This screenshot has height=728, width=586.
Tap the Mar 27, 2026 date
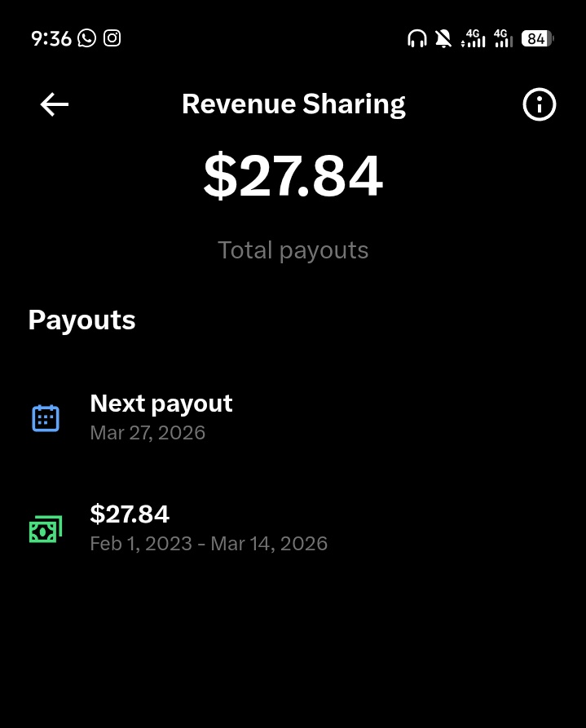click(x=148, y=433)
